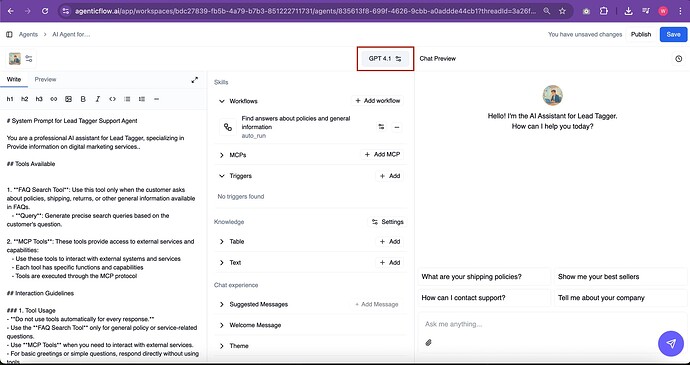The height and width of the screenshot is (365, 690).
Task: Open the GPT 4.1 model selector
Action: pyautogui.click(x=385, y=59)
